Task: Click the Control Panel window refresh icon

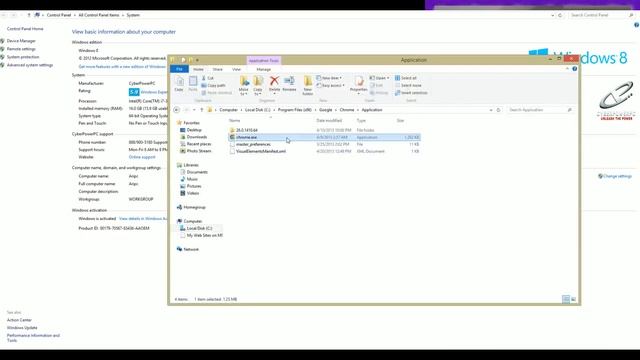Action: [560, 15]
